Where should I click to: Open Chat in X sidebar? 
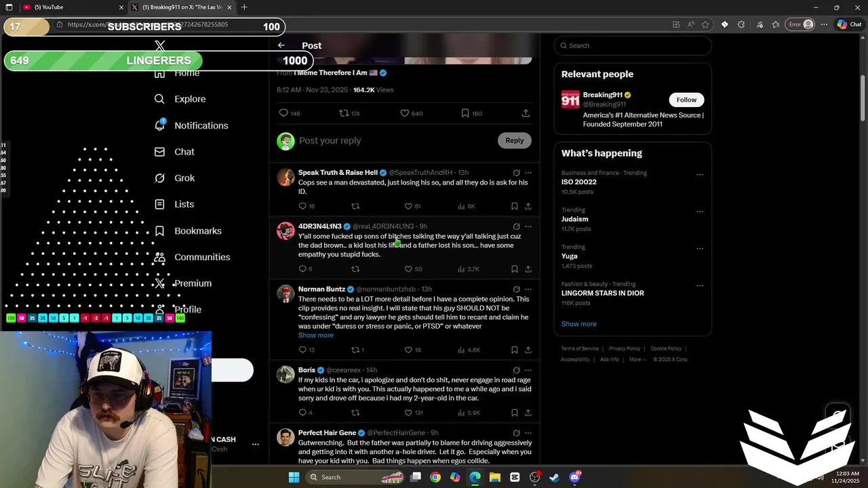[174, 152]
